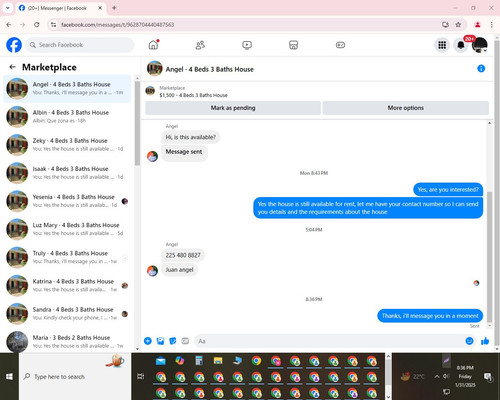Open the Isaak conversation
500x400 pixels.
point(67,173)
